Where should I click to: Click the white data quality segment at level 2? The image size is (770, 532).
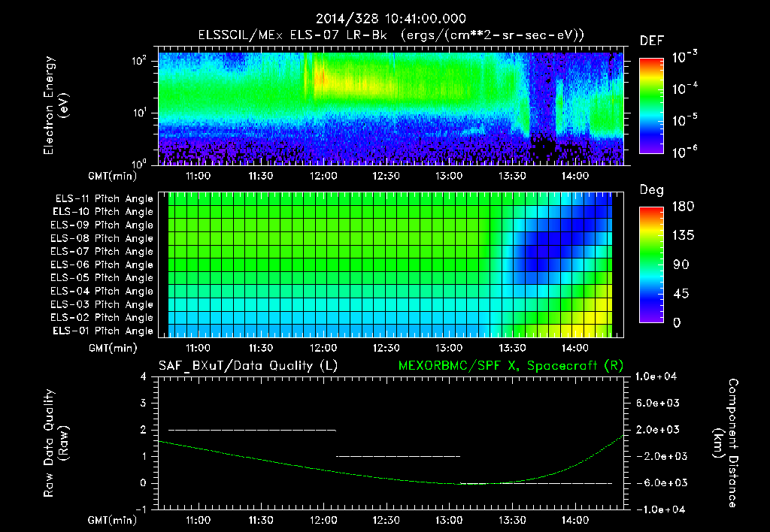253,430
